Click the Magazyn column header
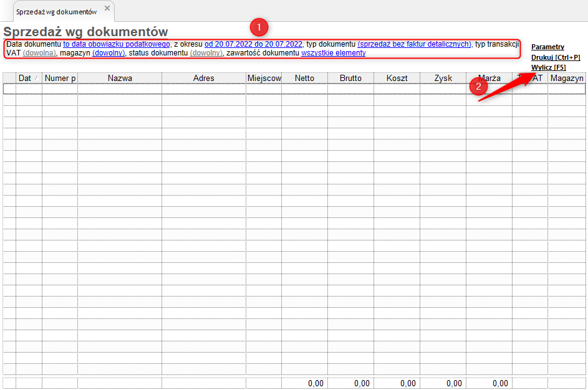 [x=567, y=78]
